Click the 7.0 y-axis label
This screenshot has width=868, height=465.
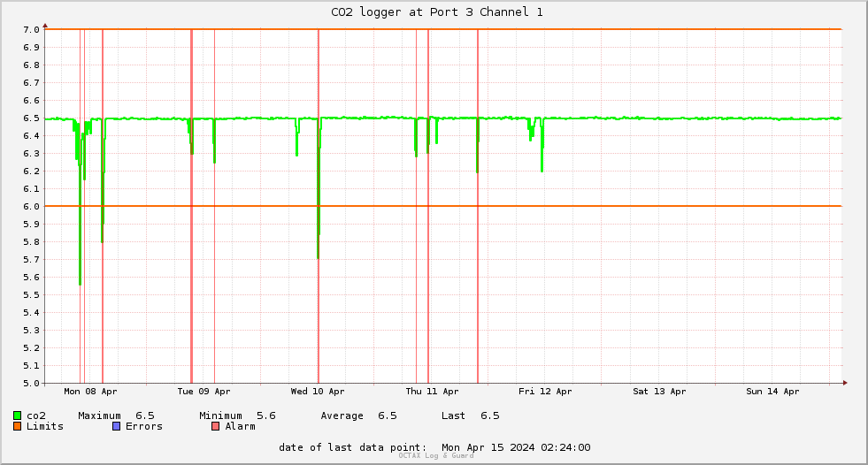(x=31, y=30)
